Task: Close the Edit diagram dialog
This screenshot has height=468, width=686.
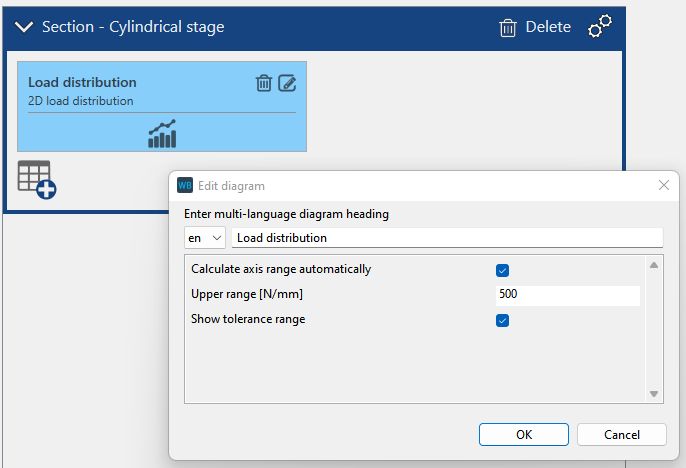Action: click(663, 186)
